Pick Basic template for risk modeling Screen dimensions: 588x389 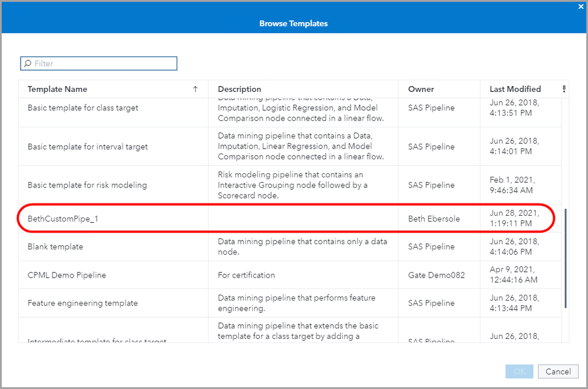[87, 185]
